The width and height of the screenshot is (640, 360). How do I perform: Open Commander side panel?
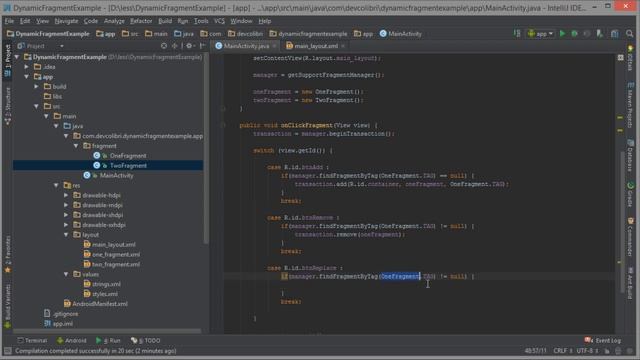[x=631, y=237]
